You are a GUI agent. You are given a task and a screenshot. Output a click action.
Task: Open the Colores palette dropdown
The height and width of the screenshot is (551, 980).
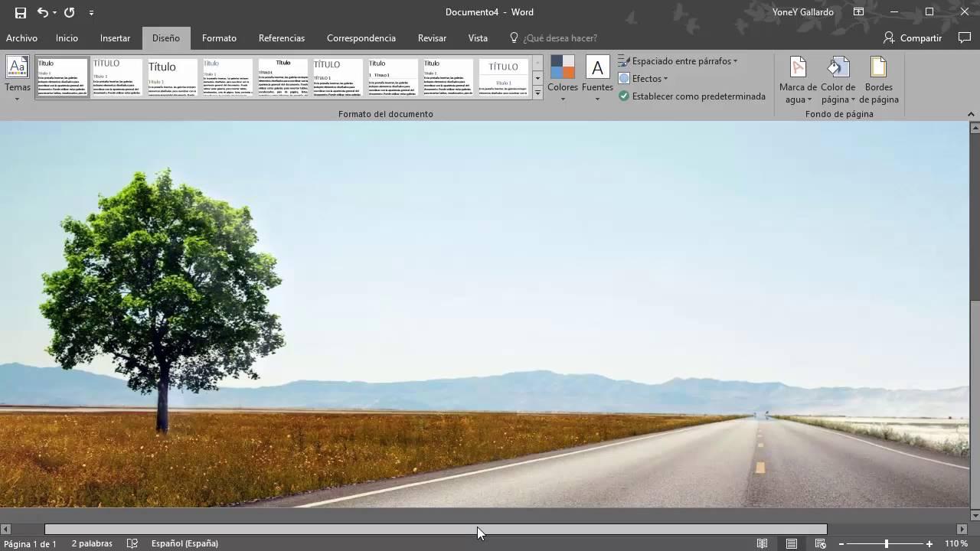pyautogui.click(x=562, y=77)
